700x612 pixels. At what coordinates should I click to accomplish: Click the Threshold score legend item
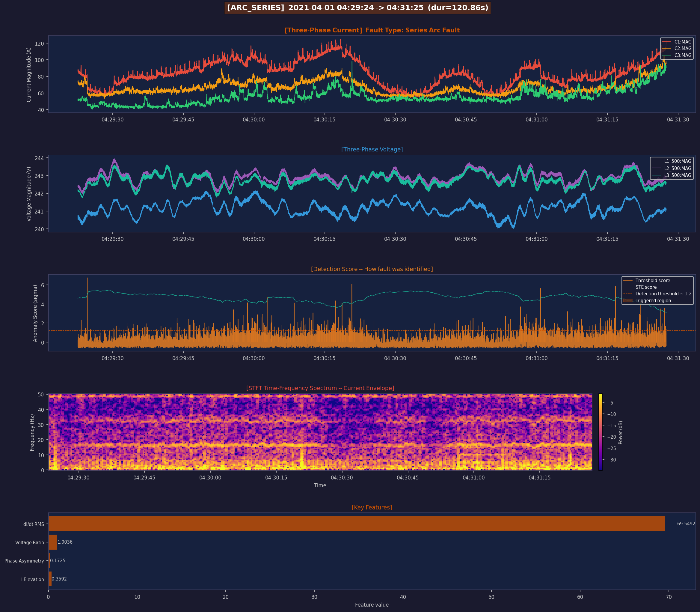point(653,280)
